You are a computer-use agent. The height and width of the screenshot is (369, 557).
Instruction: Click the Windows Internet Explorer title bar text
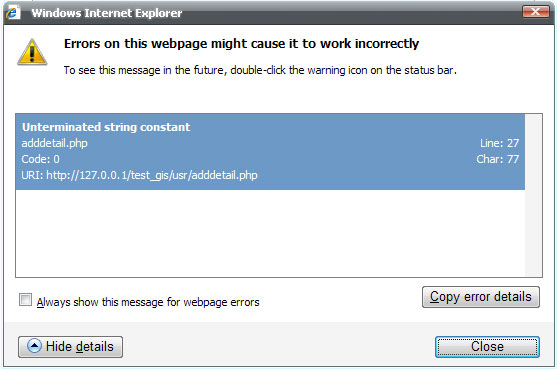pos(107,13)
